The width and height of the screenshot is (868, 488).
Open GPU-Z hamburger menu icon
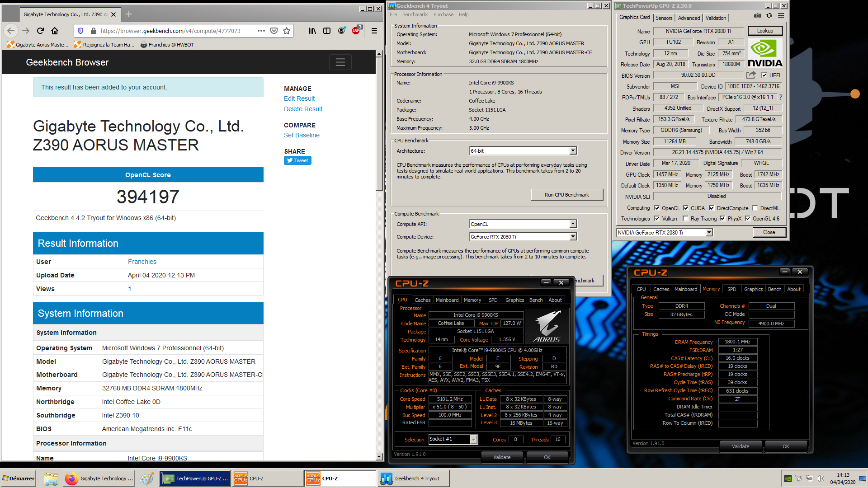(x=781, y=15)
